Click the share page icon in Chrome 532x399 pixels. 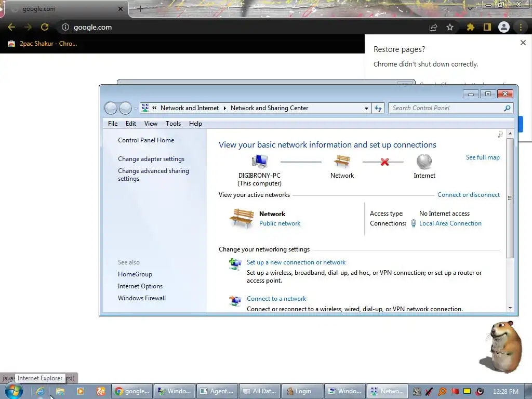pos(433,27)
